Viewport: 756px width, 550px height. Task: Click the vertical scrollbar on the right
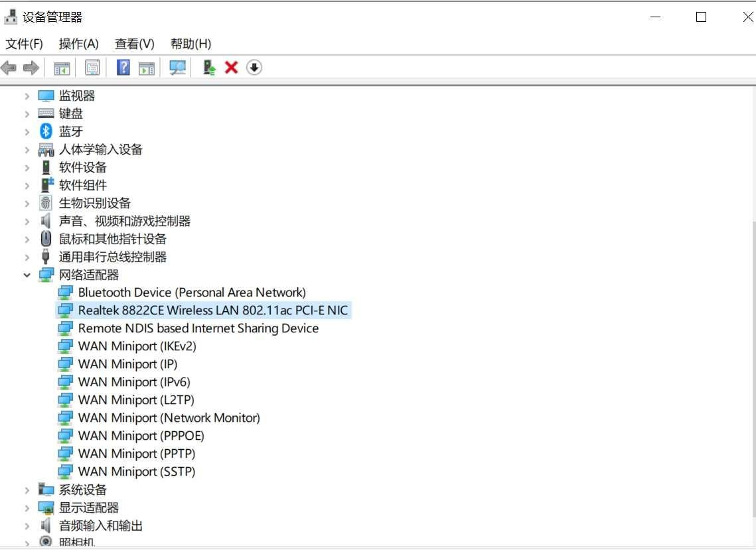[752, 365]
